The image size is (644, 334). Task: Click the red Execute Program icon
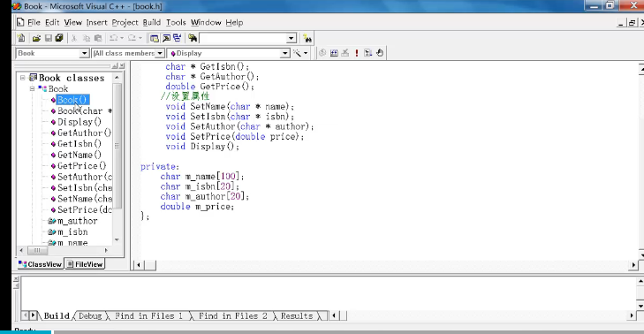tap(357, 53)
